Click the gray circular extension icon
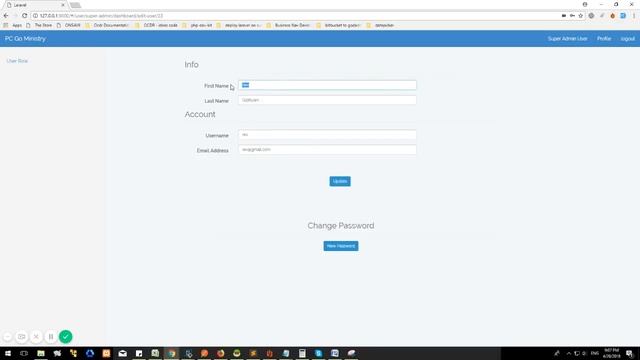 (x=591, y=16)
